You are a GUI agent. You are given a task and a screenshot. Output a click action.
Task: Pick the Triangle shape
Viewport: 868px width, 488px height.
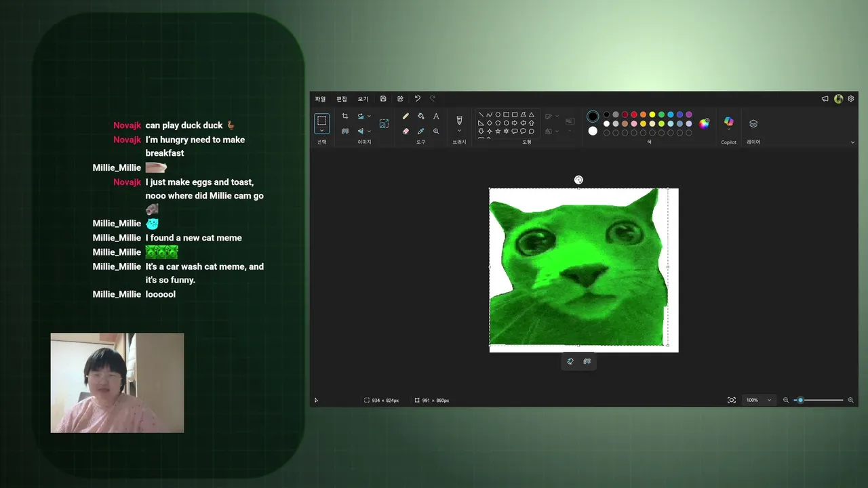532,115
